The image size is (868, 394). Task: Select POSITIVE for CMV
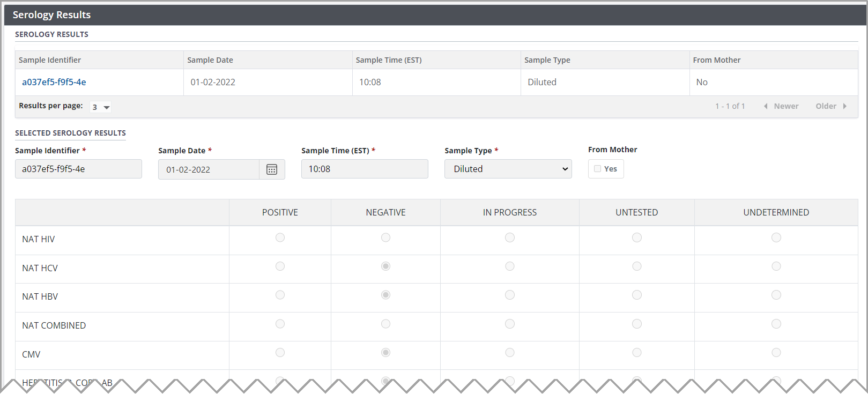click(x=280, y=353)
